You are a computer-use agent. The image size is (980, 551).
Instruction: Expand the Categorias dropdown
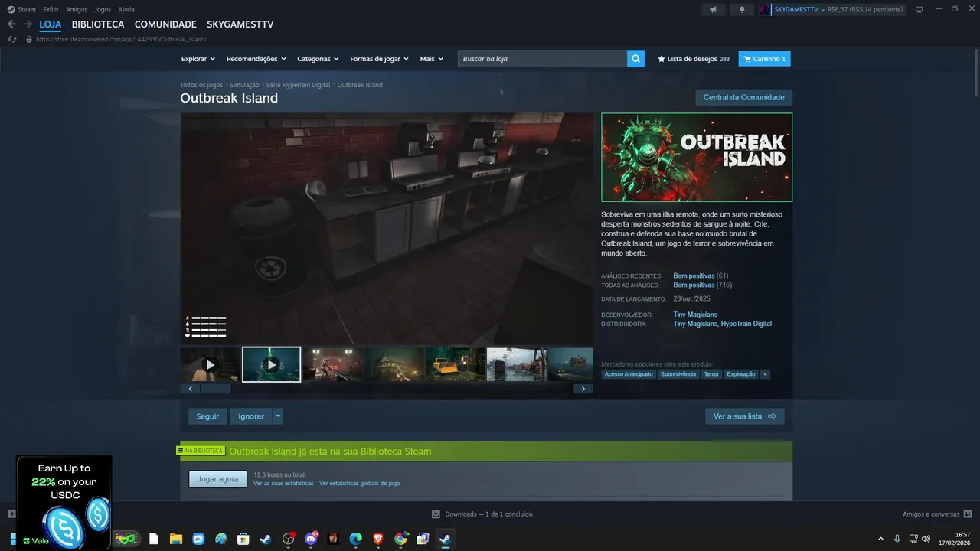point(318,59)
